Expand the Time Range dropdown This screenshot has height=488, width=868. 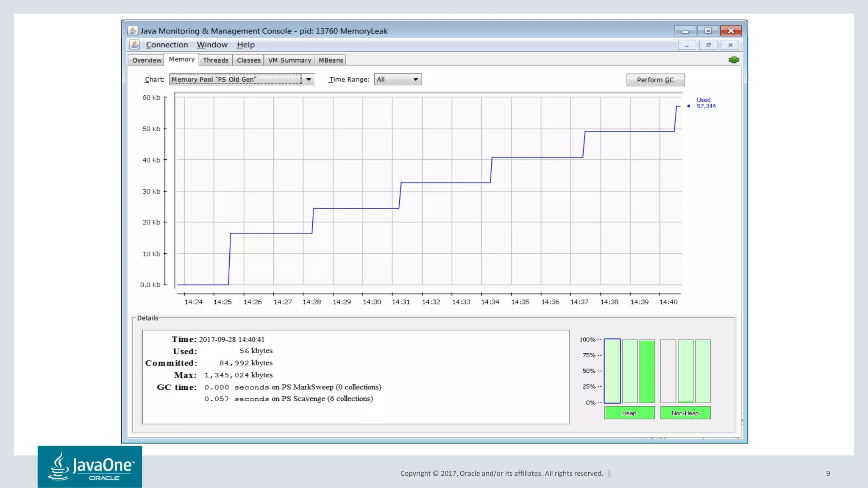coord(398,79)
